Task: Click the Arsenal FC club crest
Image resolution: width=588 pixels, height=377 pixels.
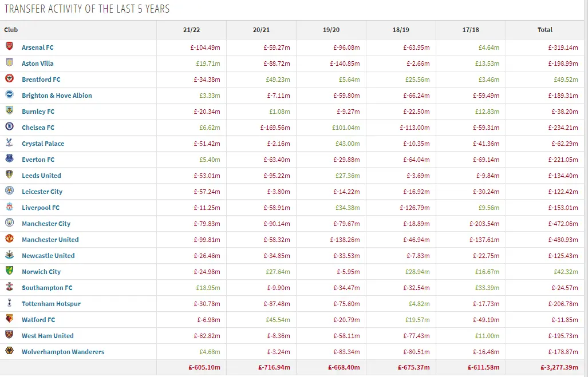Action: 9,47
